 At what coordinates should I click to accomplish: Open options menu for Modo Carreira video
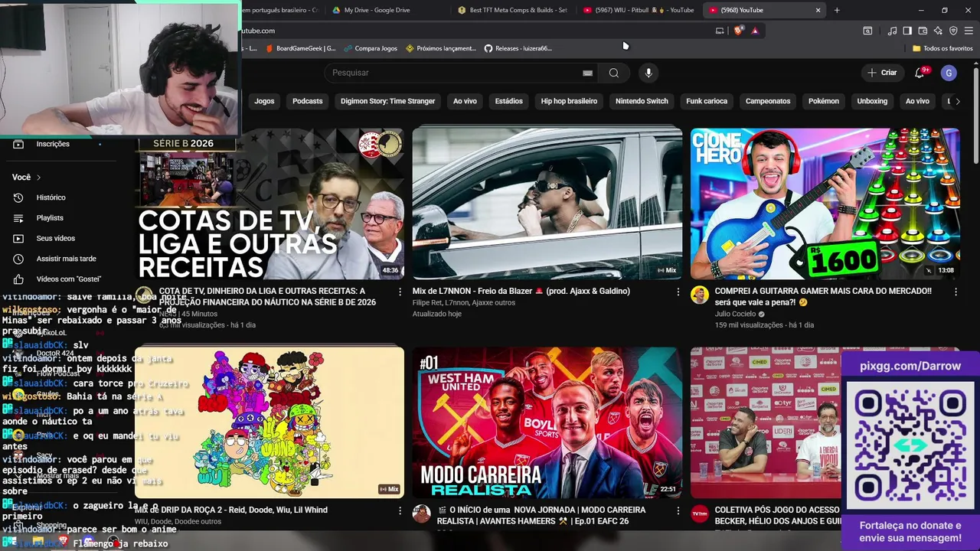tap(678, 510)
